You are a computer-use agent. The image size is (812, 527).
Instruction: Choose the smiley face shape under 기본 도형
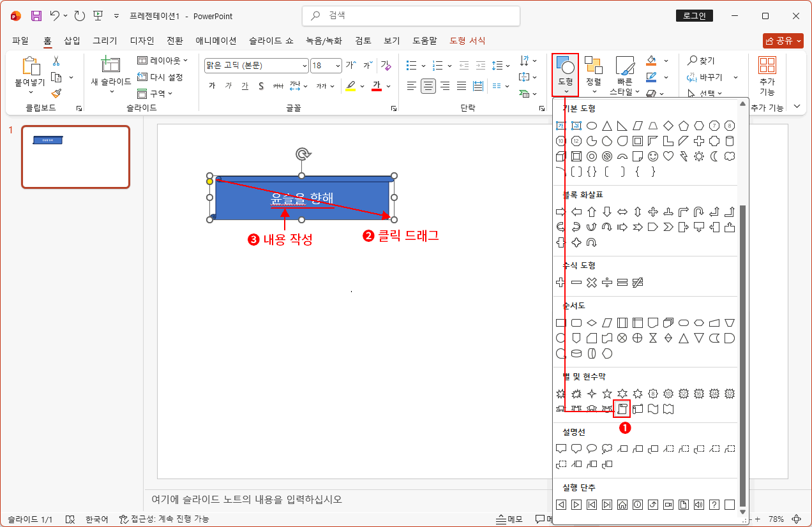pos(653,157)
